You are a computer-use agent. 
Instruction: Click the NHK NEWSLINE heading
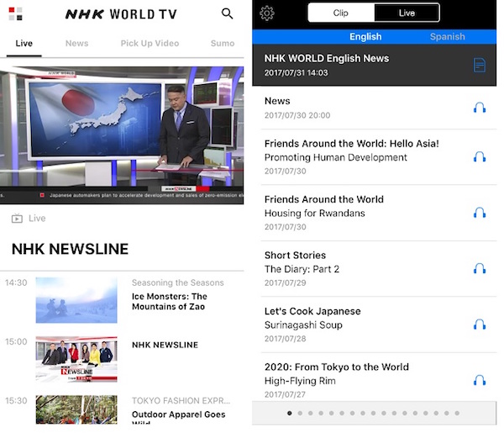(70, 249)
